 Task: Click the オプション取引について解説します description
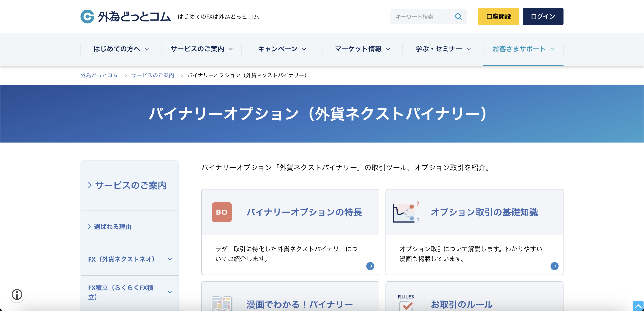[x=471, y=254]
